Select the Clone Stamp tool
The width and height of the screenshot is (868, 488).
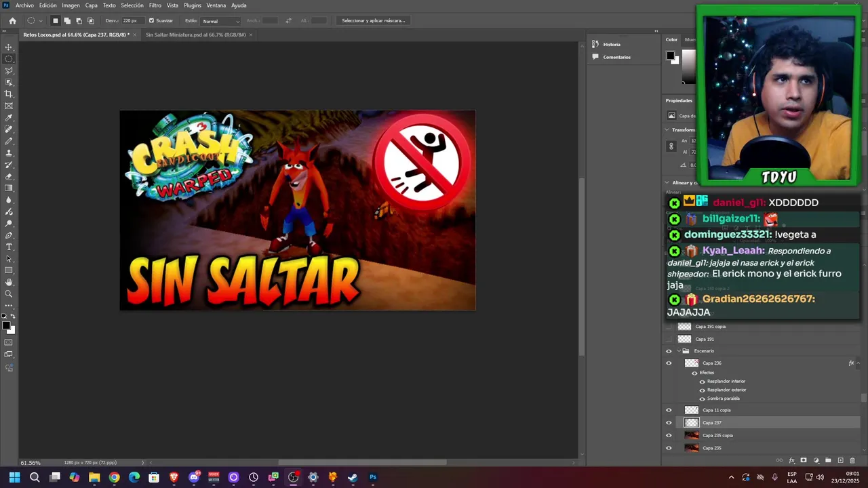9,153
